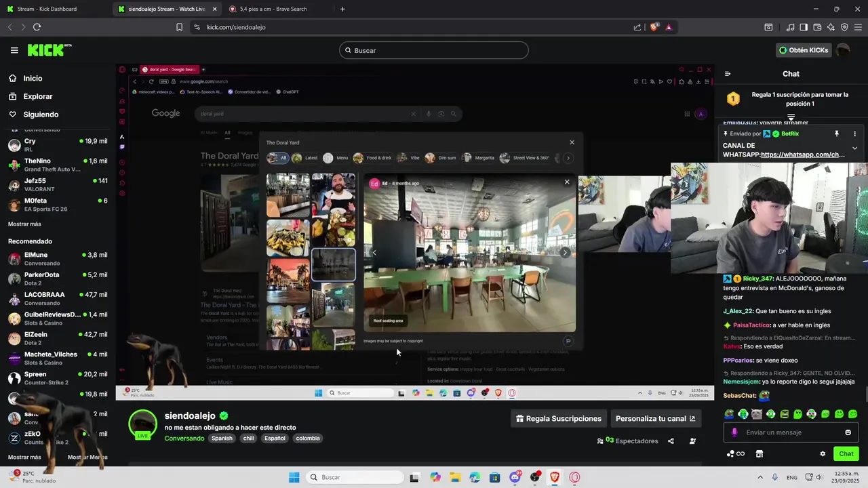Click Personaliza tu canal
This screenshot has width=868, height=488.
656,419
